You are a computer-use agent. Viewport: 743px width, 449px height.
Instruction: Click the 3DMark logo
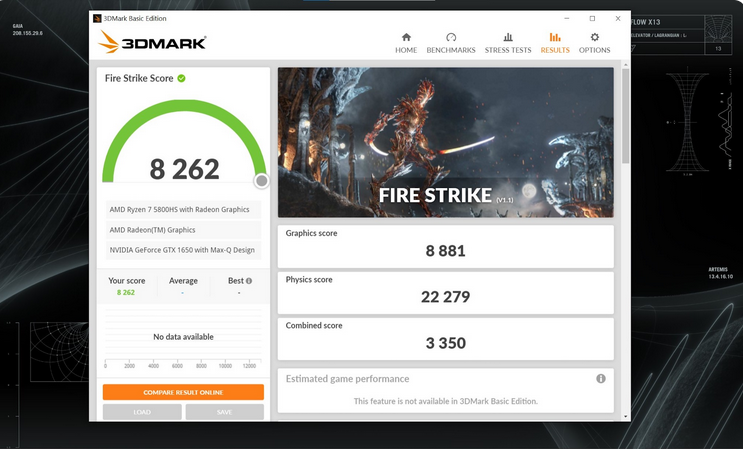pyautogui.click(x=152, y=42)
